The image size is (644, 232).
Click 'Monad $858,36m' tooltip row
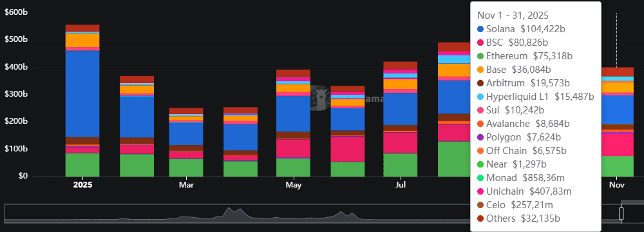coord(521,178)
